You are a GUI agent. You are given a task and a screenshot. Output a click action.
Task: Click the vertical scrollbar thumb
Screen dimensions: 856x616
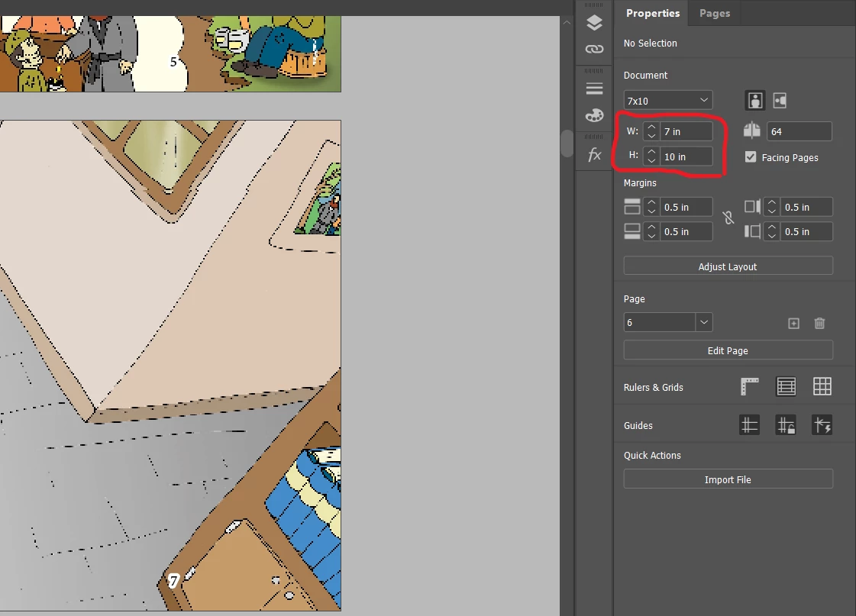point(567,144)
